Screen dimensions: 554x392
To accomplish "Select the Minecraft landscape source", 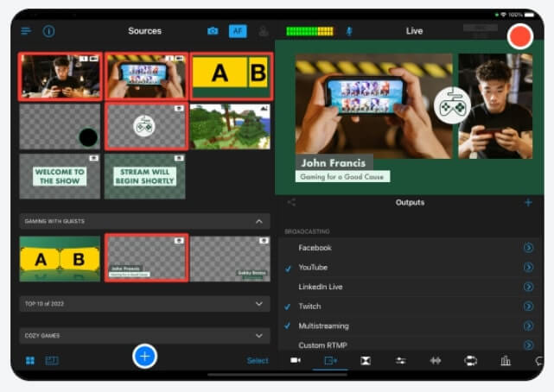I will (231, 127).
